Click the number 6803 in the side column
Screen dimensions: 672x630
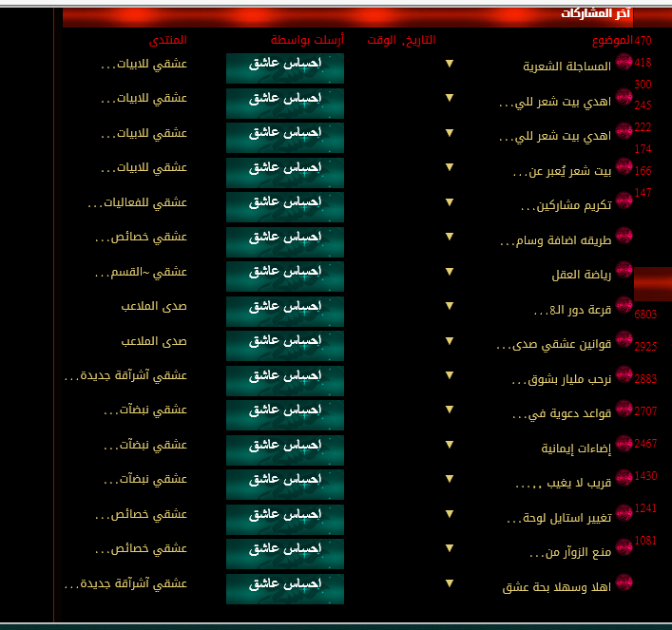(x=645, y=315)
